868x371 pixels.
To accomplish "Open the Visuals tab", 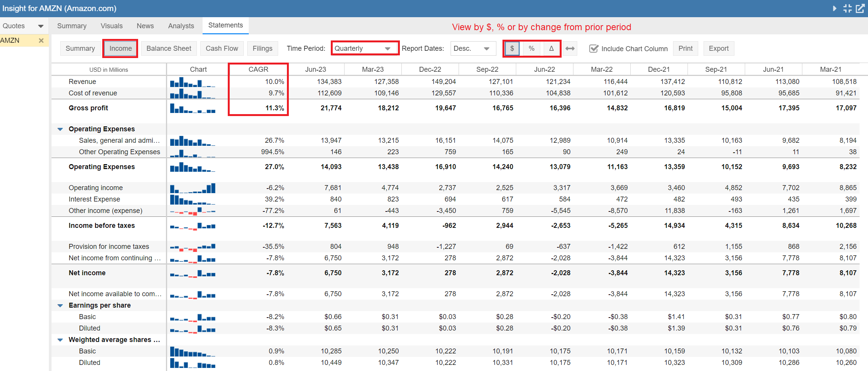I will (x=111, y=26).
